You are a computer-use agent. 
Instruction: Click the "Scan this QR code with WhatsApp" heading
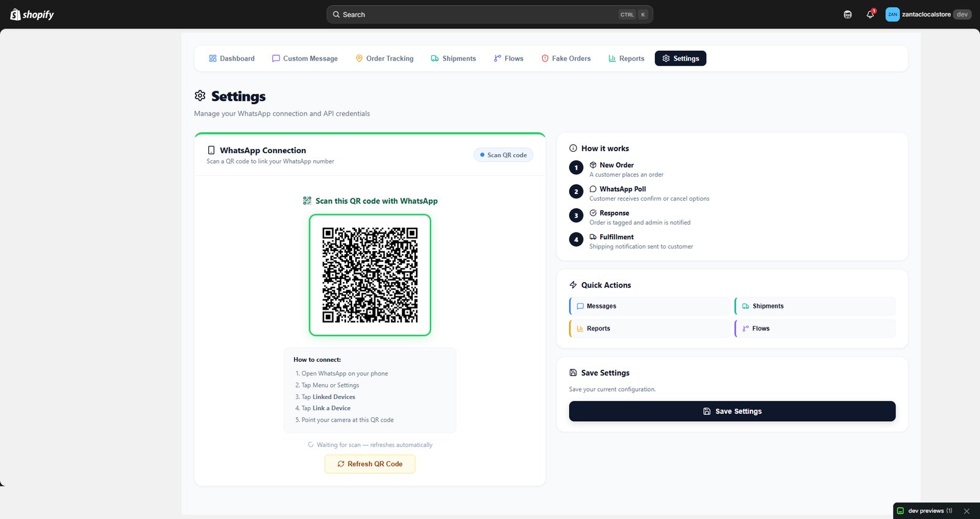click(x=377, y=201)
